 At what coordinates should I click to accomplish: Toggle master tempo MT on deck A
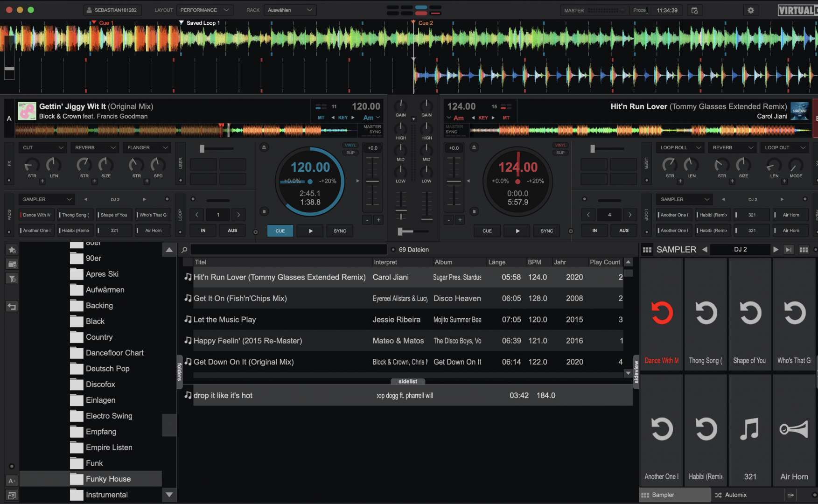[x=321, y=118]
